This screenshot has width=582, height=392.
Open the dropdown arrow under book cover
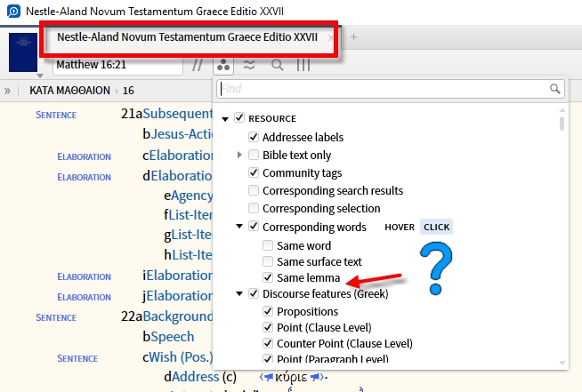tap(40, 76)
